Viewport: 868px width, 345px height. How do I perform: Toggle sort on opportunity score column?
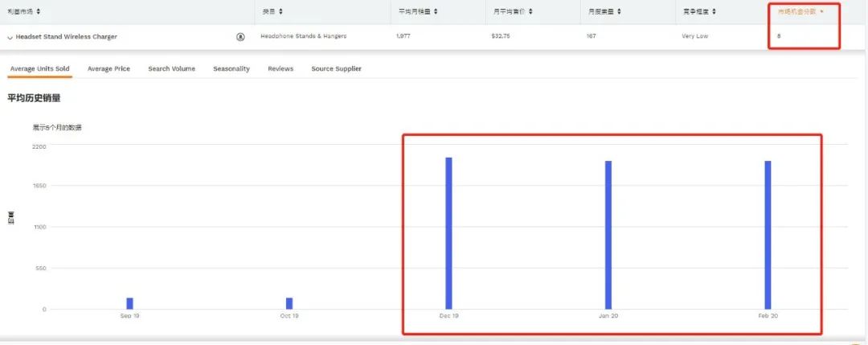coord(822,11)
